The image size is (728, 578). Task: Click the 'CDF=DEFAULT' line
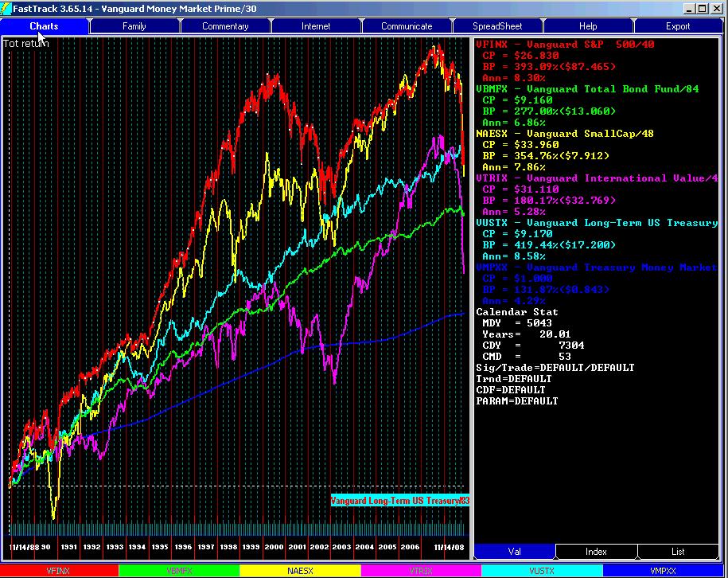[511, 390]
